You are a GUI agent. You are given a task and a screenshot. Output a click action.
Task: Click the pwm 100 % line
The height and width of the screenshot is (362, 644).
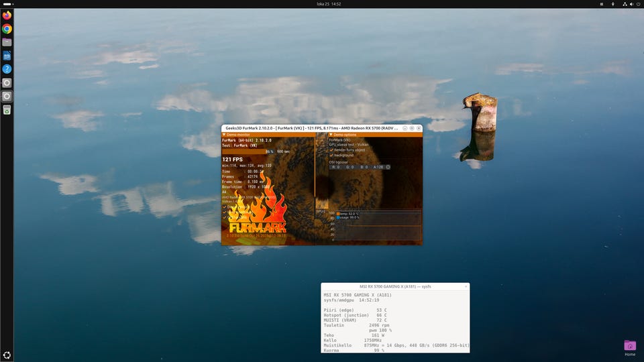coord(380,330)
